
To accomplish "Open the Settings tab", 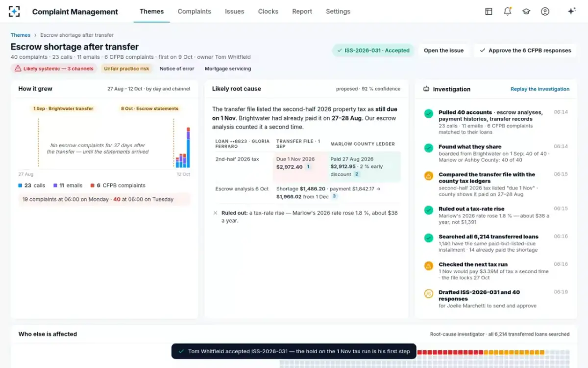I will coord(338,11).
